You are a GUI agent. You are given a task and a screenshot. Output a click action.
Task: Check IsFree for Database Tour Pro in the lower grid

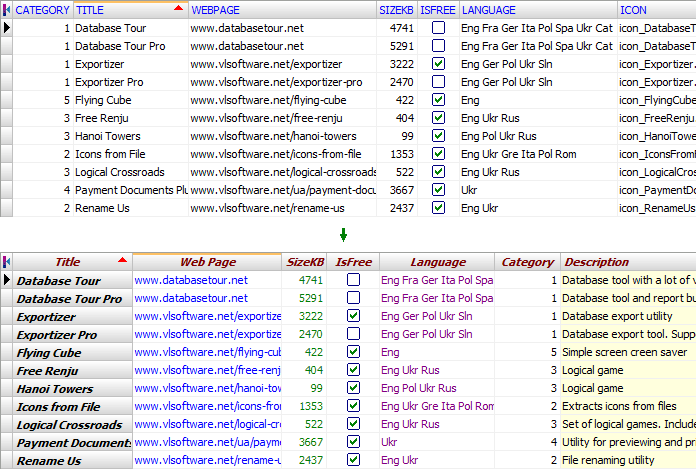pyautogui.click(x=353, y=299)
